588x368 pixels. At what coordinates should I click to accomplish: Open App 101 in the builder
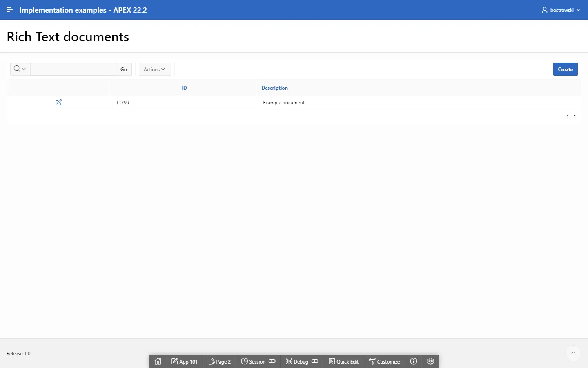click(x=185, y=361)
